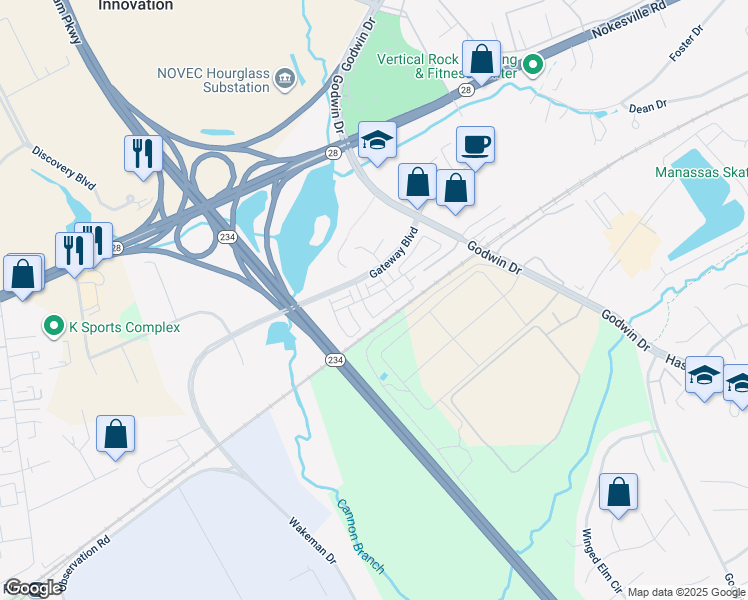This screenshot has height=600, width=748.
Task: Click the green pin for Vertical Rock Fitness Center
Action: (533, 65)
